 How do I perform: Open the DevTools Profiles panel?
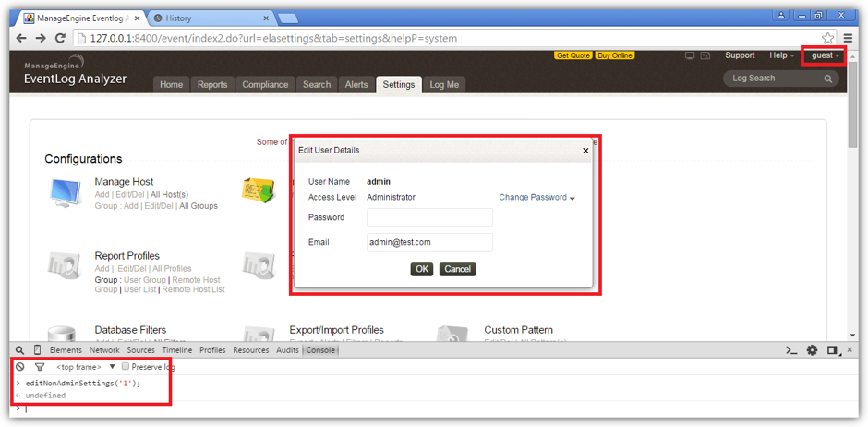pyautogui.click(x=212, y=350)
